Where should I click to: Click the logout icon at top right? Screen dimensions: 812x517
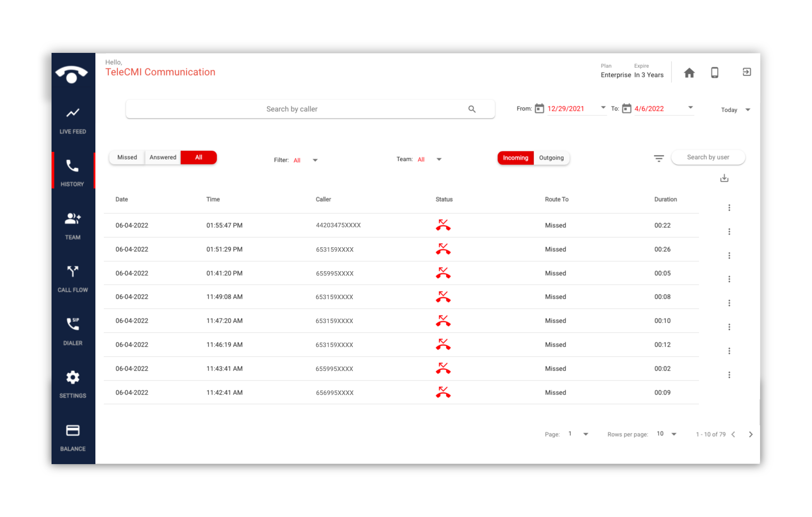point(746,72)
